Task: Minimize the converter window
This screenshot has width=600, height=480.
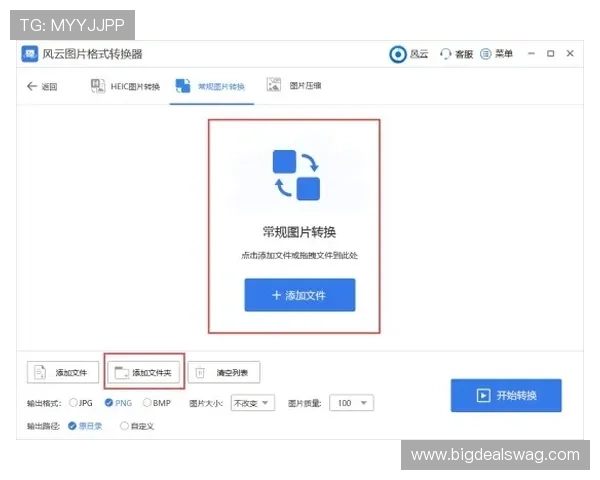Action: [531, 54]
